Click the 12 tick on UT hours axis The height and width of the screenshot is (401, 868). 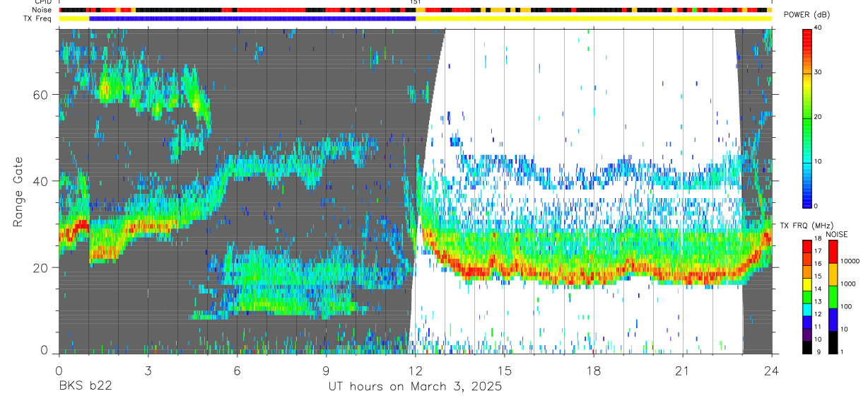(x=416, y=371)
